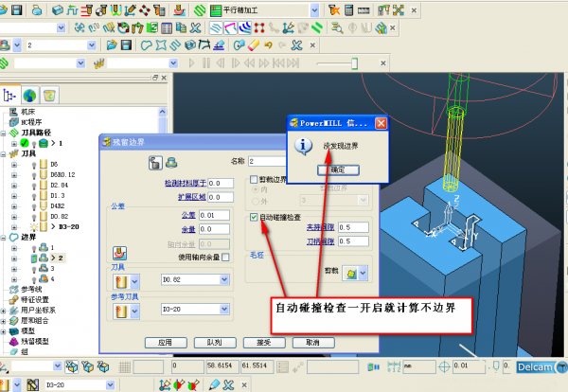Click the green toolpath strategy icon
Screen dimensions: 568x392
pyautogui.click(x=199, y=9)
